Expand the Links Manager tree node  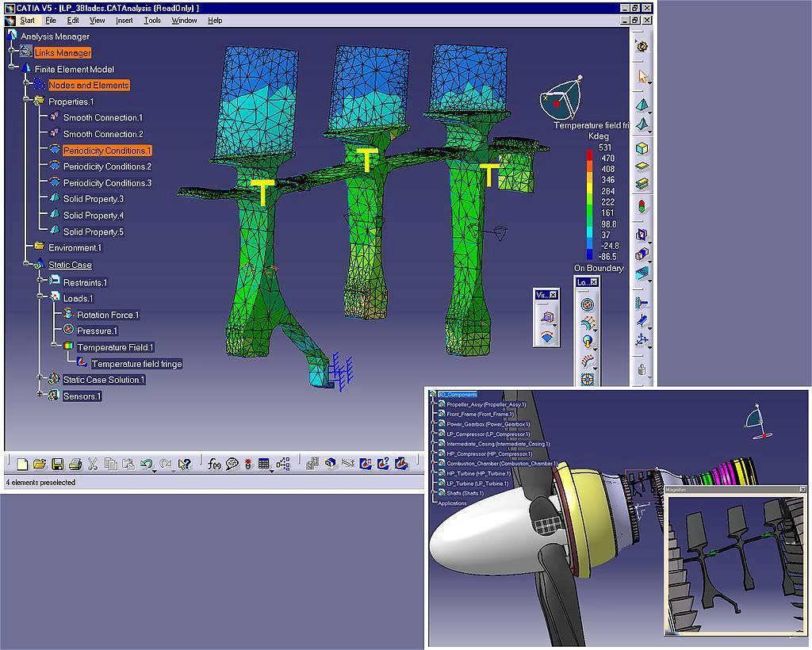[10, 51]
